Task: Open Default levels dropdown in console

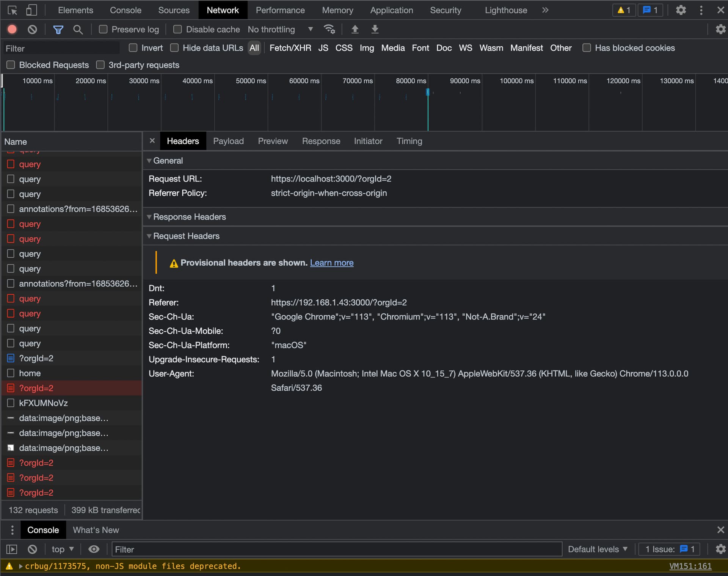Action: coord(597,549)
